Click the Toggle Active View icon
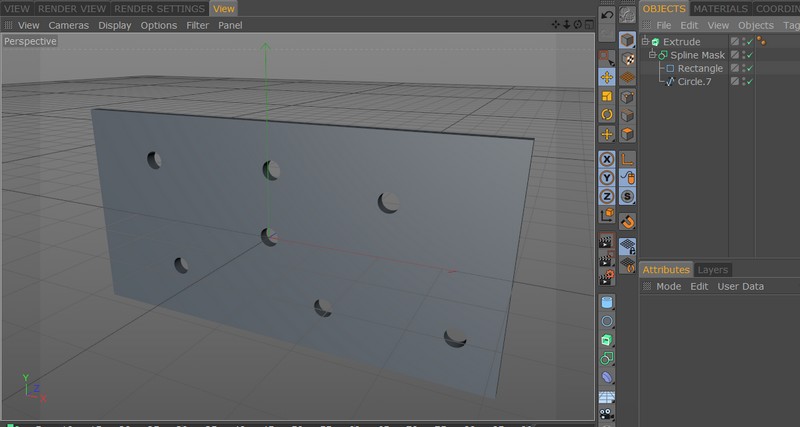The image size is (800, 427). point(589,24)
